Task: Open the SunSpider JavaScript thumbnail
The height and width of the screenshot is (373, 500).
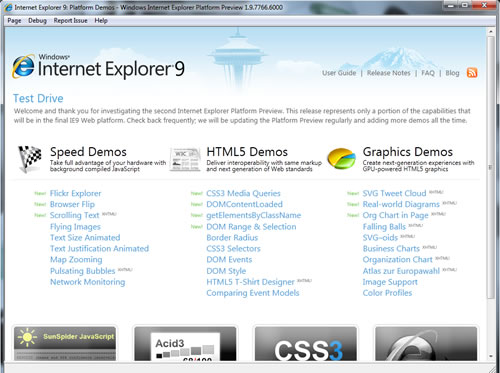Action: (65, 343)
